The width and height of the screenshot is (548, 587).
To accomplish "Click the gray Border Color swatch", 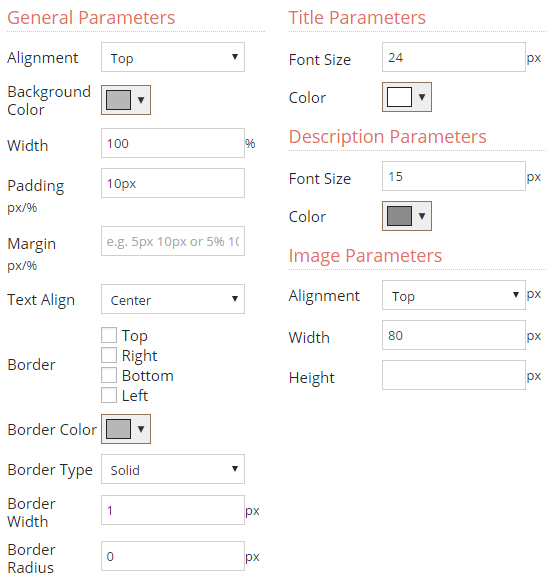I will point(119,429).
